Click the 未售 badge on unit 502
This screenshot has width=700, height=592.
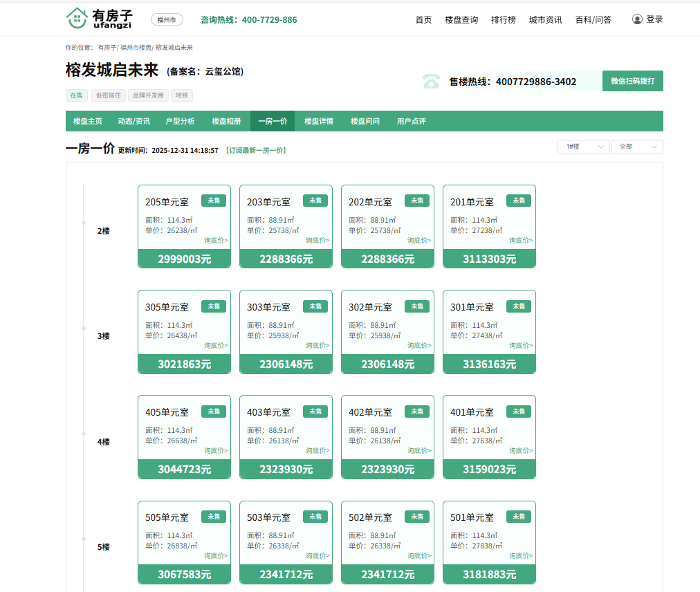pos(417,516)
